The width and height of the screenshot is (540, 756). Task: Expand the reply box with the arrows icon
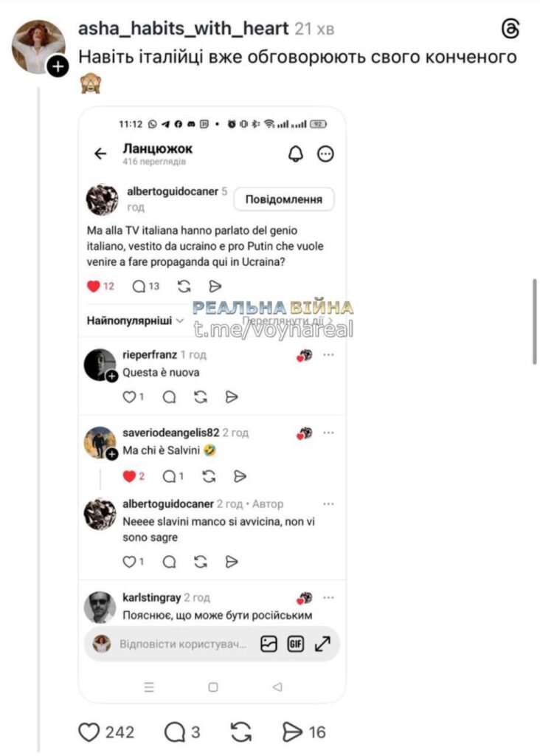(322, 644)
